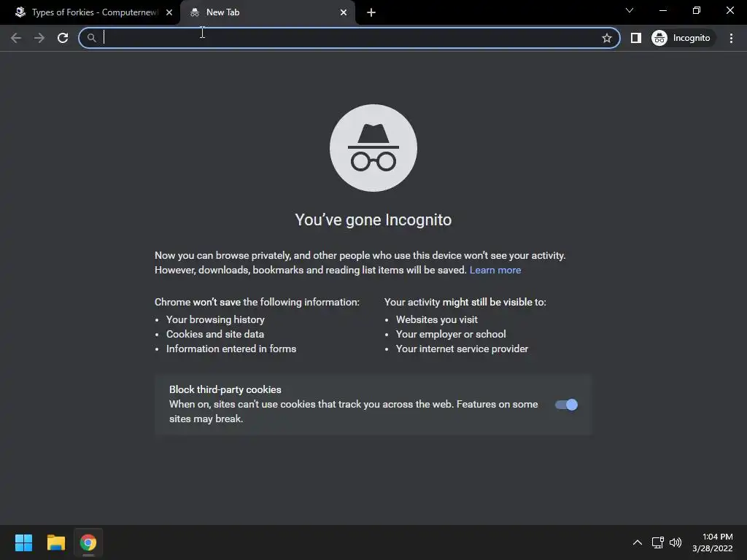Image resolution: width=747 pixels, height=560 pixels.
Task: Minimize the Chrome window
Action: [662, 10]
